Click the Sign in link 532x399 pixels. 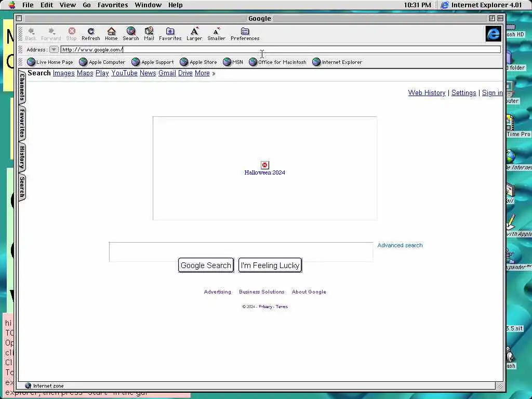click(x=493, y=92)
